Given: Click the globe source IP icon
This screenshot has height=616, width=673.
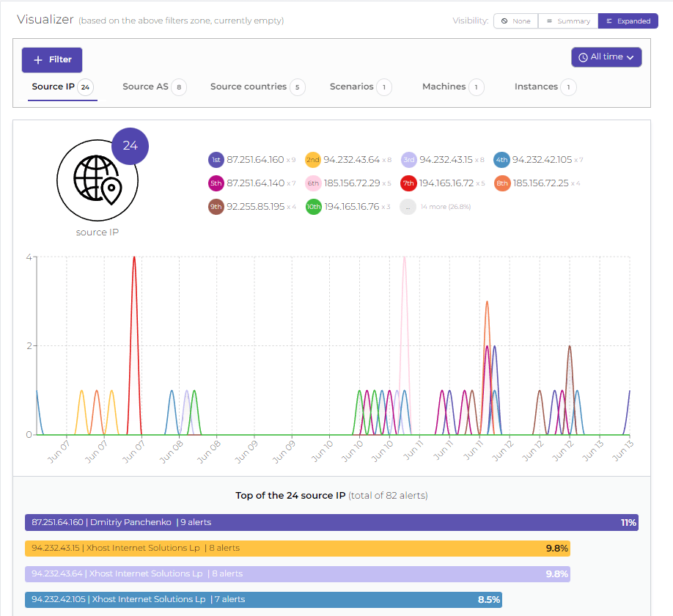Looking at the screenshot, I should (98, 179).
